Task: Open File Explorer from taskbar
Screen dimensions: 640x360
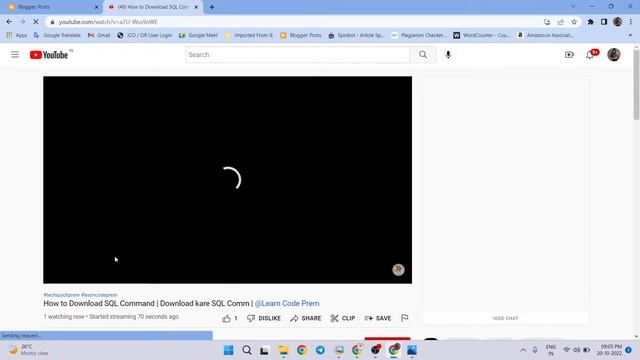Action: (283, 350)
